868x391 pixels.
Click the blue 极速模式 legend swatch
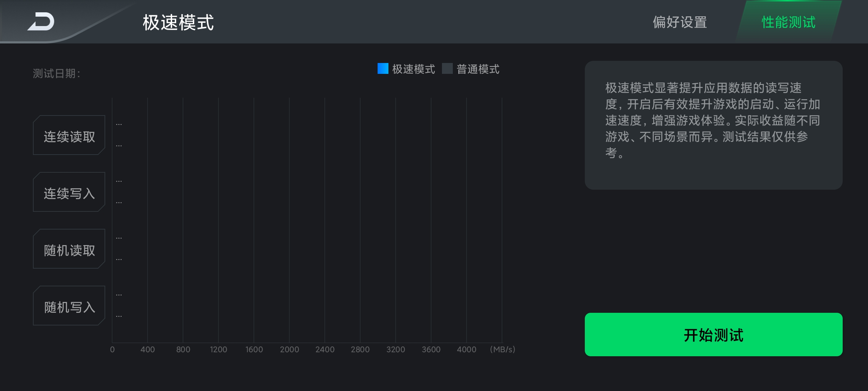pyautogui.click(x=383, y=68)
